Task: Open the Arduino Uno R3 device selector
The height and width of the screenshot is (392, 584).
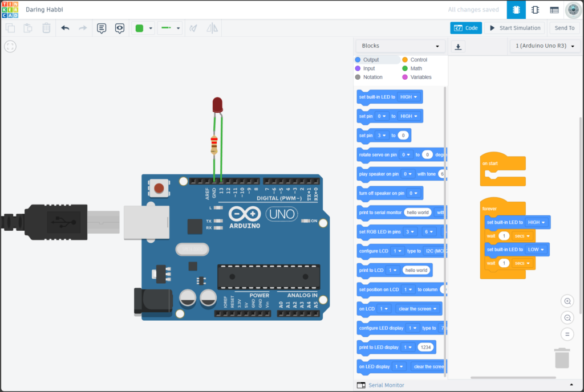Action: (x=545, y=46)
